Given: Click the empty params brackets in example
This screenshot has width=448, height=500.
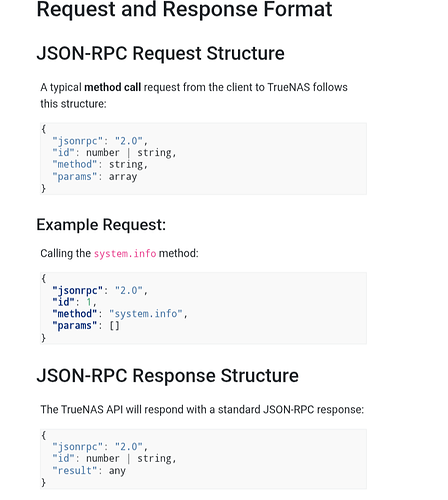Looking at the screenshot, I should pyautogui.click(x=114, y=326).
